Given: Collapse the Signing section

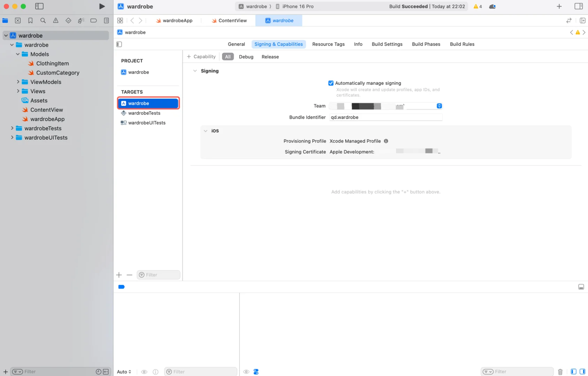Looking at the screenshot, I should coord(195,71).
